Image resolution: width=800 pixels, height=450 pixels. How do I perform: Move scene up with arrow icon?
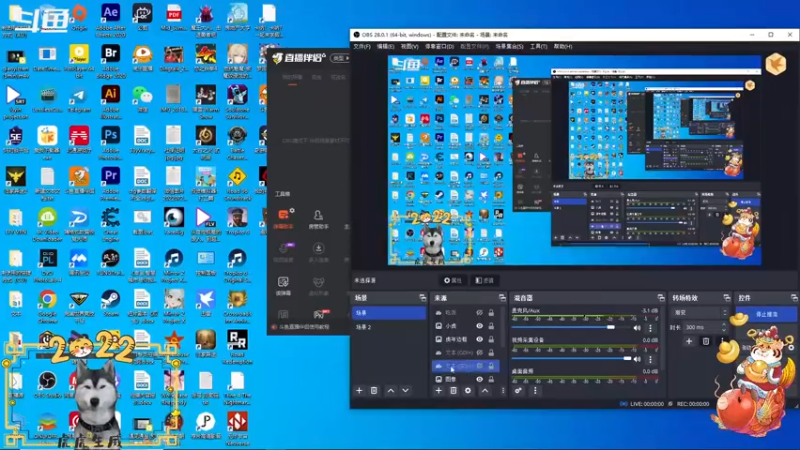coord(391,391)
